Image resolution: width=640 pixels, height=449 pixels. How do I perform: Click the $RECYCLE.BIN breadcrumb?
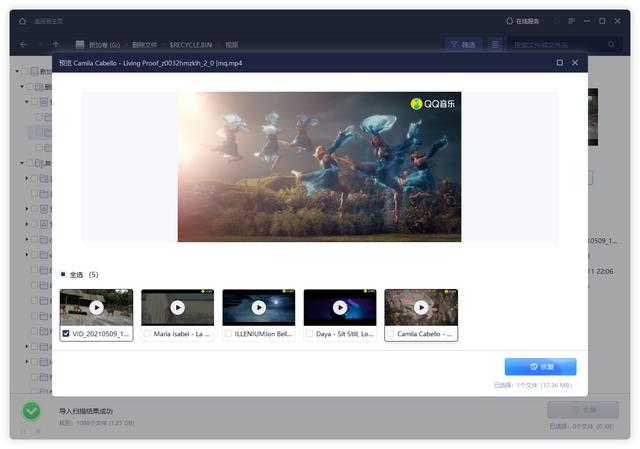[x=191, y=44]
